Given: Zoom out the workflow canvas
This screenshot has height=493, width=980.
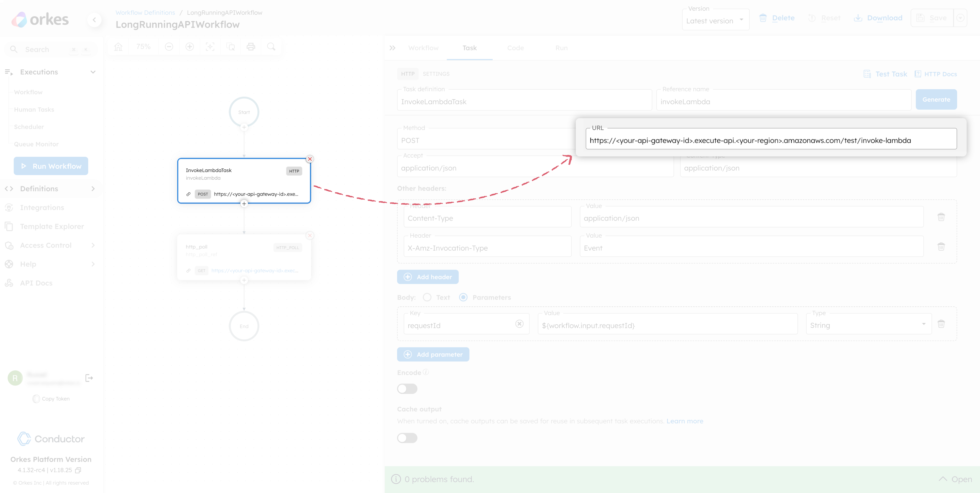Looking at the screenshot, I should point(169,47).
